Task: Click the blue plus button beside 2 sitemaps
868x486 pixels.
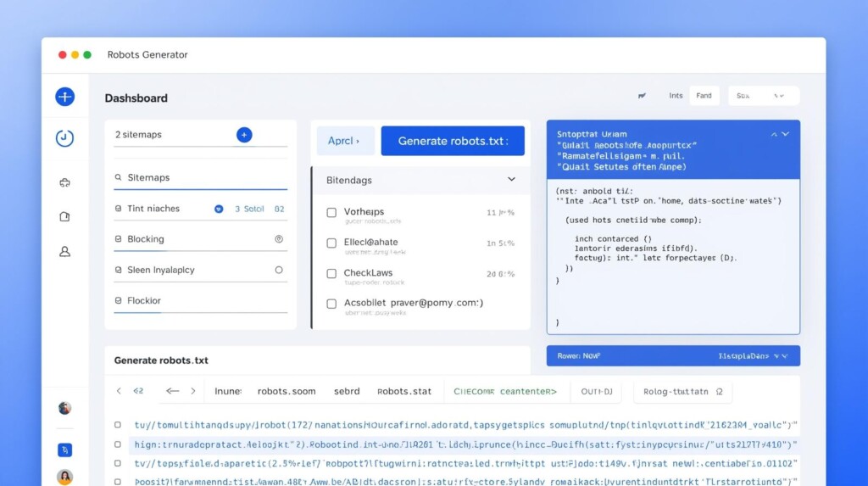Action: pyautogui.click(x=244, y=134)
